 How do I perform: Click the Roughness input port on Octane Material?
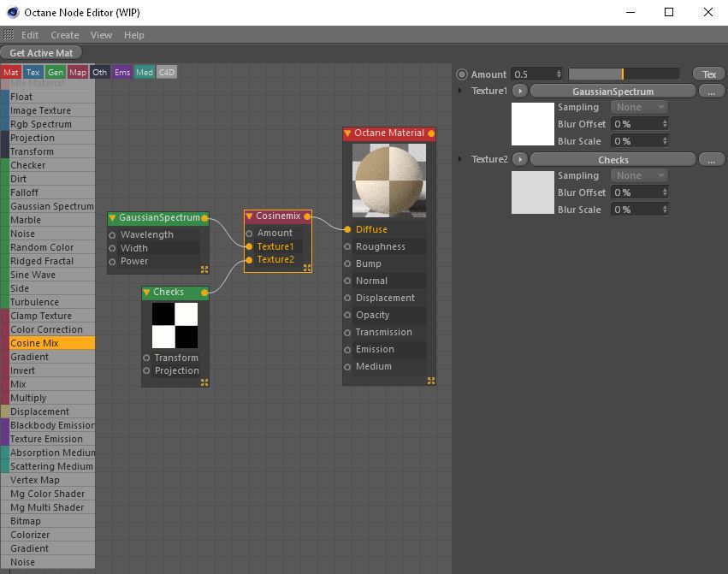click(x=347, y=246)
